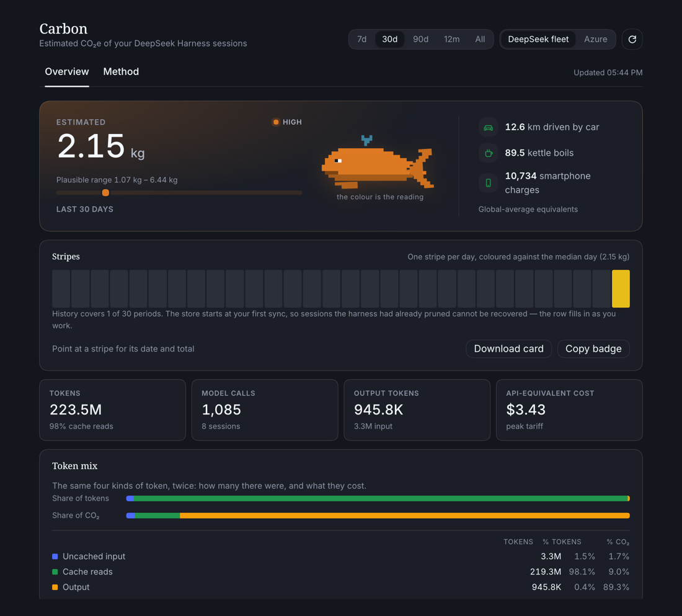This screenshot has height=616, width=682.
Task: Click the '3.3M input' subtext
Action: coord(373,426)
